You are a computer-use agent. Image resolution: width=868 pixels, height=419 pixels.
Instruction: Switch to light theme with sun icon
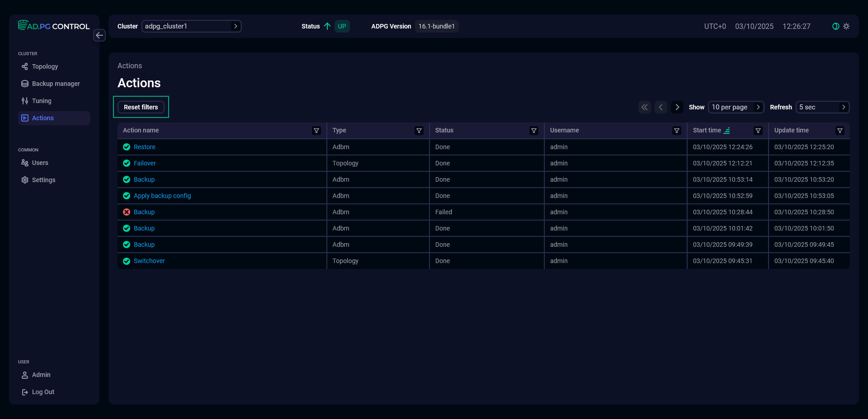[846, 26]
